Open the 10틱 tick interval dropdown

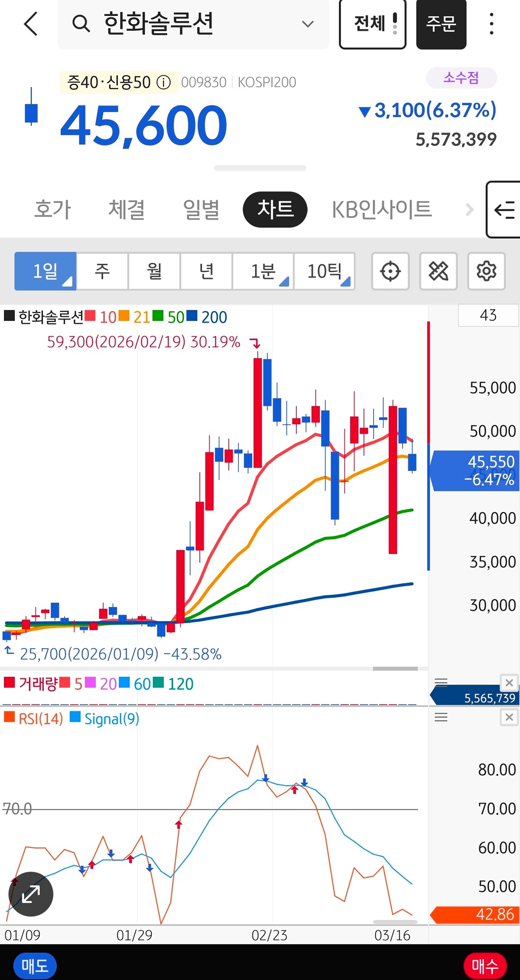325,272
